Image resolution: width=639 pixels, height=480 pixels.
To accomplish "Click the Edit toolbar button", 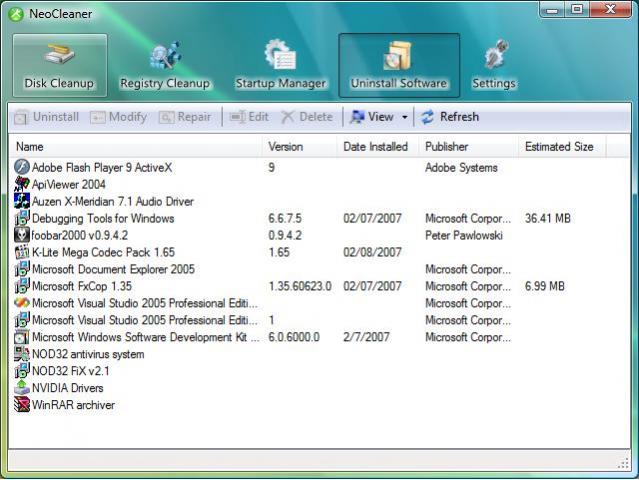I will (249, 117).
